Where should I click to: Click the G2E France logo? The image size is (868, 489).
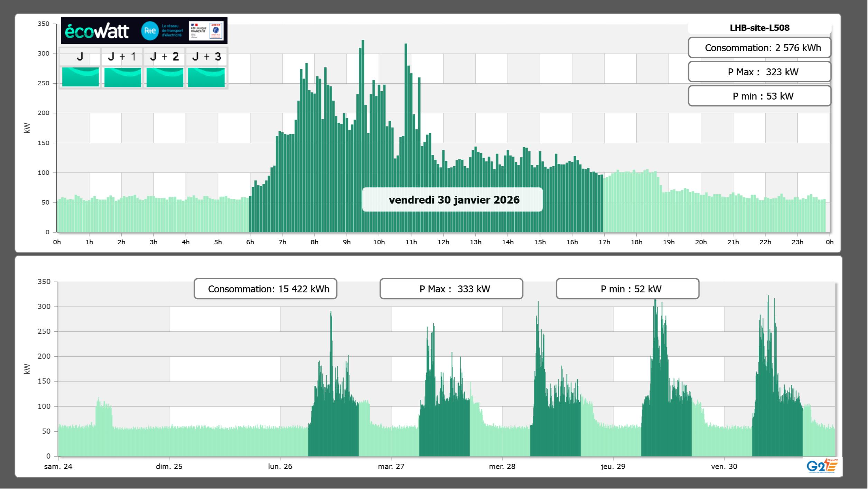(822, 466)
